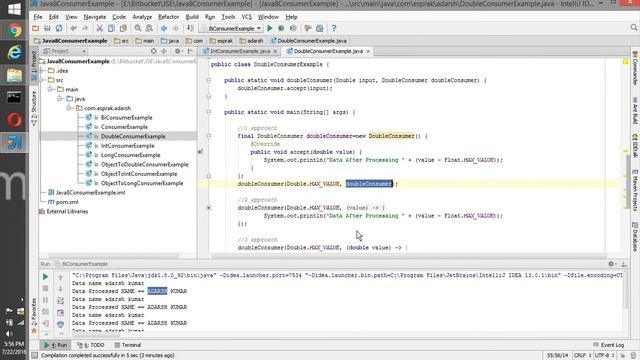Hide the Project tool window
640x360 pixels.
[190, 51]
